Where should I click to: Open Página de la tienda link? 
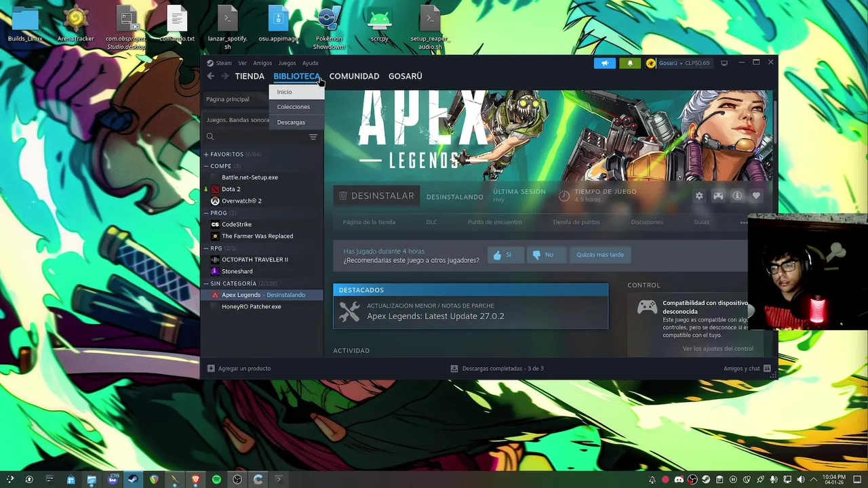369,222
